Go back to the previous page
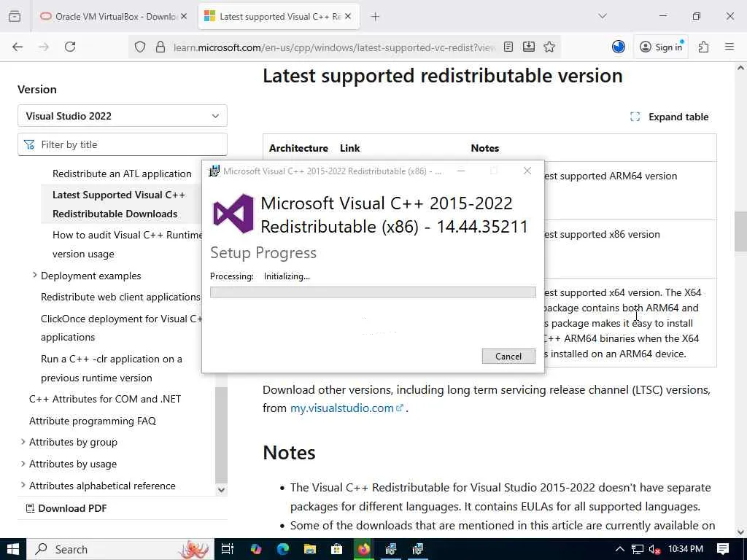 click(x=18, y=47)
